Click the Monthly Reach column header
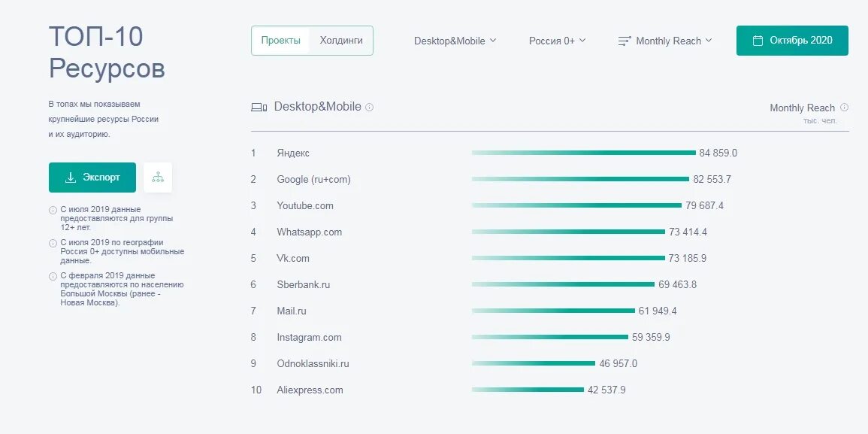 click(802, 108)
